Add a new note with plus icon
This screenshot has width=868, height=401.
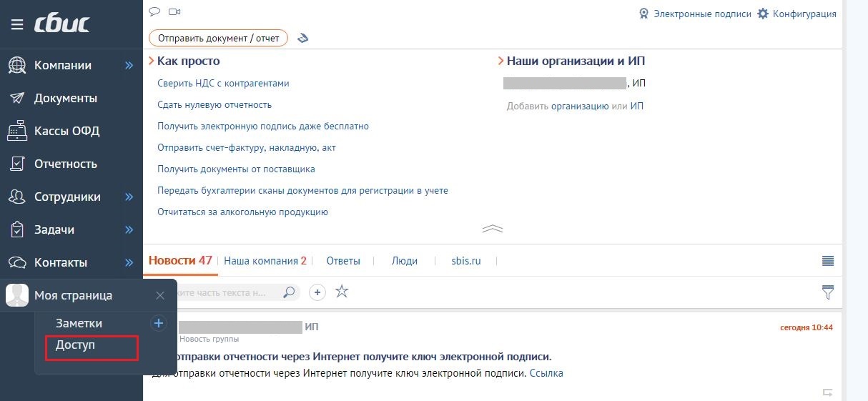pos(159,323)
